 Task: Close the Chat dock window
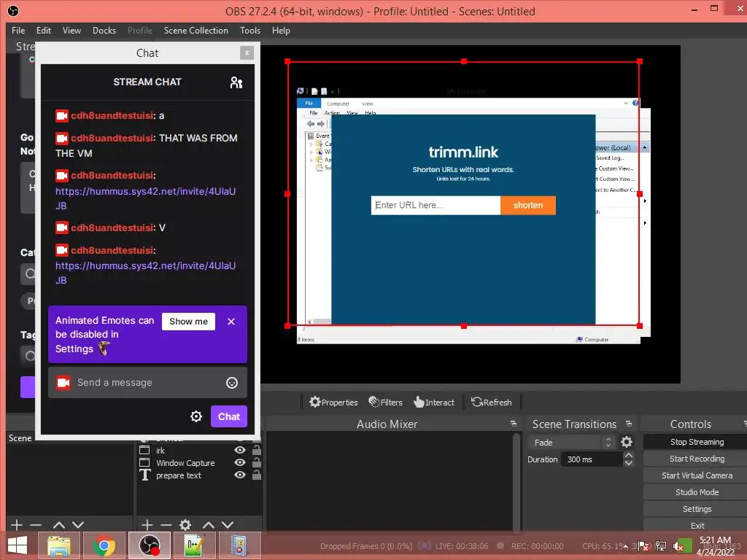(x=247, y=52)
